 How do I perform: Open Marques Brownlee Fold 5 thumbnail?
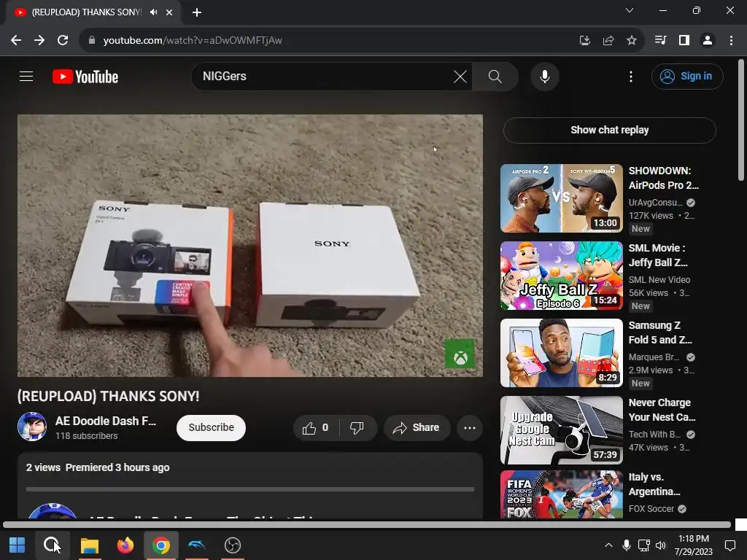(561, 353)
